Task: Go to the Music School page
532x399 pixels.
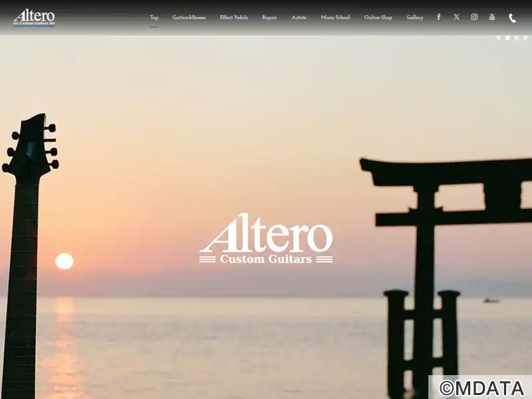Action: point(335,17)
